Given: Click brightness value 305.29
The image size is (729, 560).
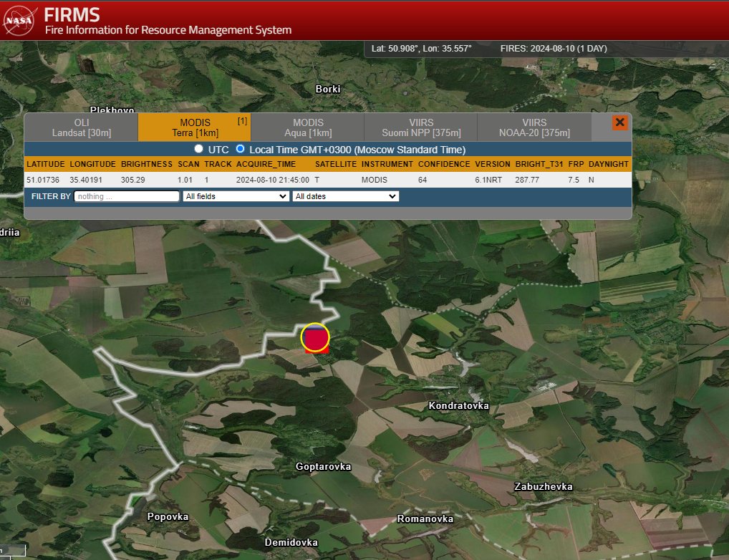Looking at the screenshot, I should point(133,180).
